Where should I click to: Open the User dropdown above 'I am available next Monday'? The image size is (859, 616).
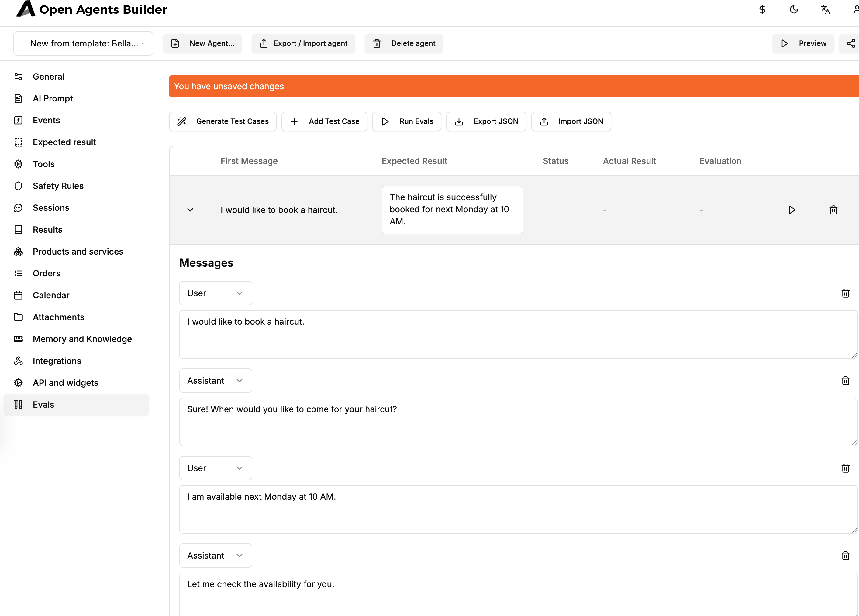point(216,468)
